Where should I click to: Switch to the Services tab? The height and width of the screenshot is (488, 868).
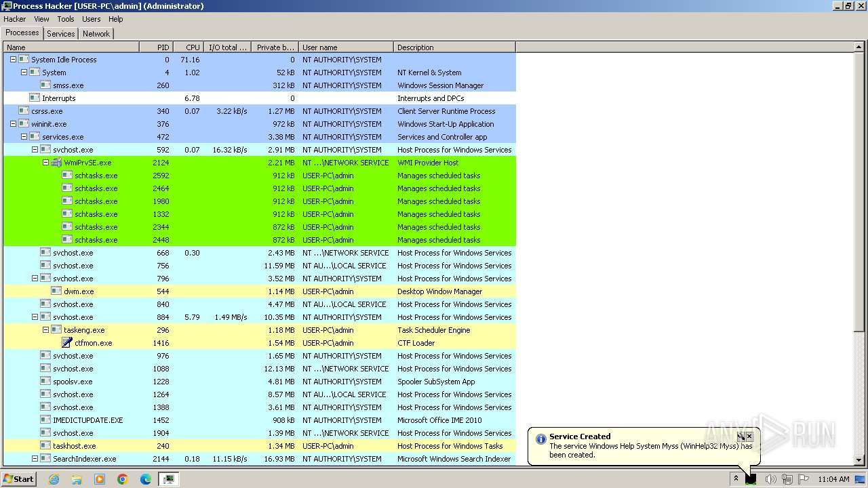(61, 33)
